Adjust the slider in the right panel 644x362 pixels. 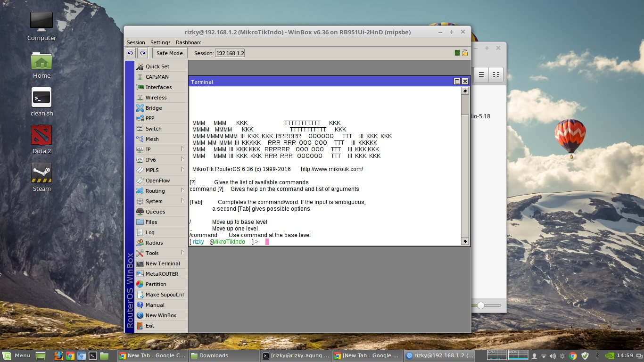pyautogui.click(x=481, y=305)
